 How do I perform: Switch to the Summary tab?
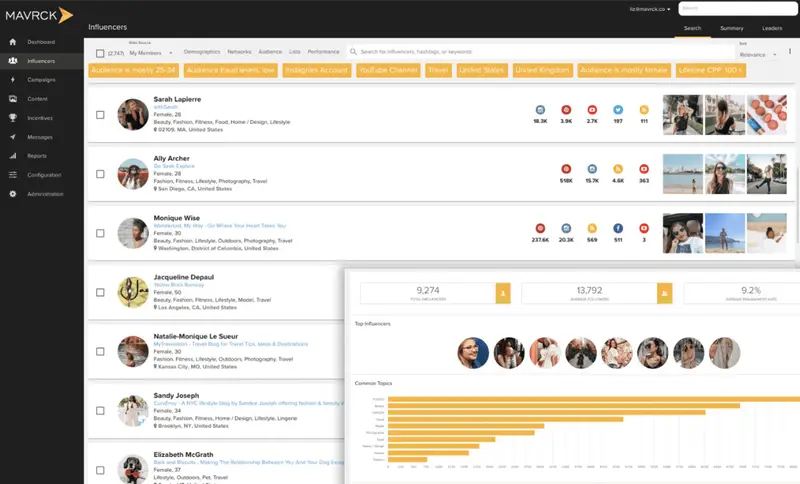tap(731, 28)
